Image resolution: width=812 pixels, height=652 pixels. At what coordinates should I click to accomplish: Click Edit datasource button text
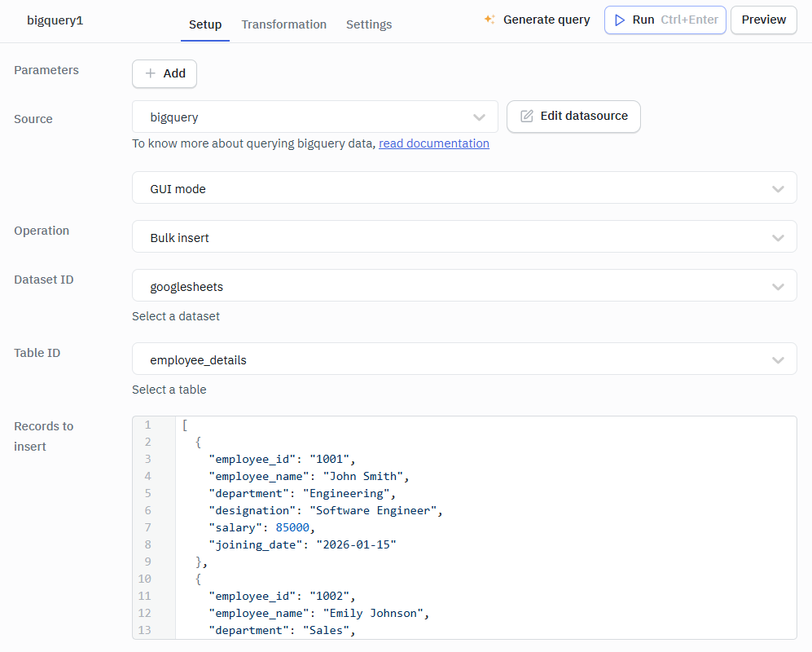[584, 116]
